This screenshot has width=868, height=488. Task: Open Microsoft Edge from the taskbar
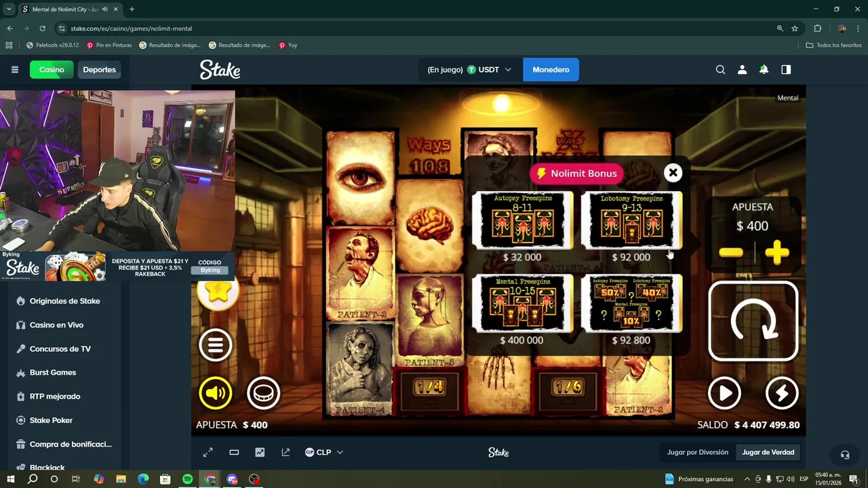[x=143, y=479]
